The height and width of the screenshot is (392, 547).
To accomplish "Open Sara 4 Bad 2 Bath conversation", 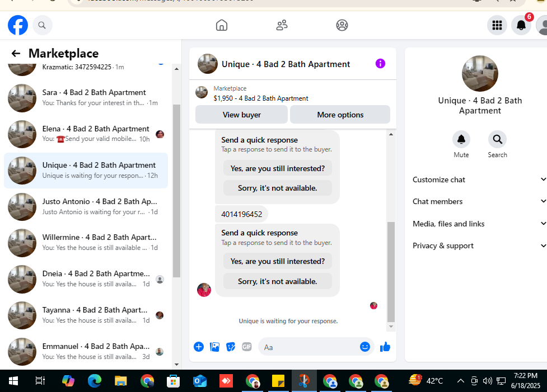I will point(86,97).
